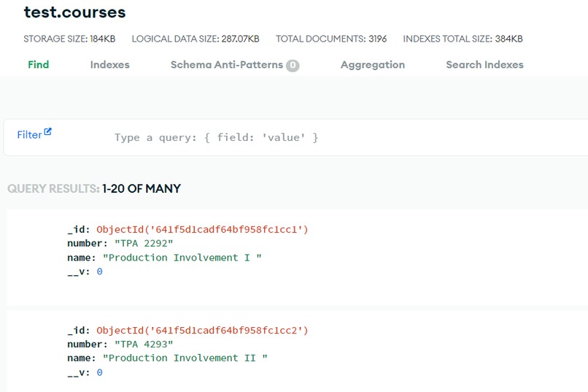Image resolution: width=588 pixels, height=392 pixels.
Task: Select the __v value of TPA 2292 document
Action: [99, 272]
